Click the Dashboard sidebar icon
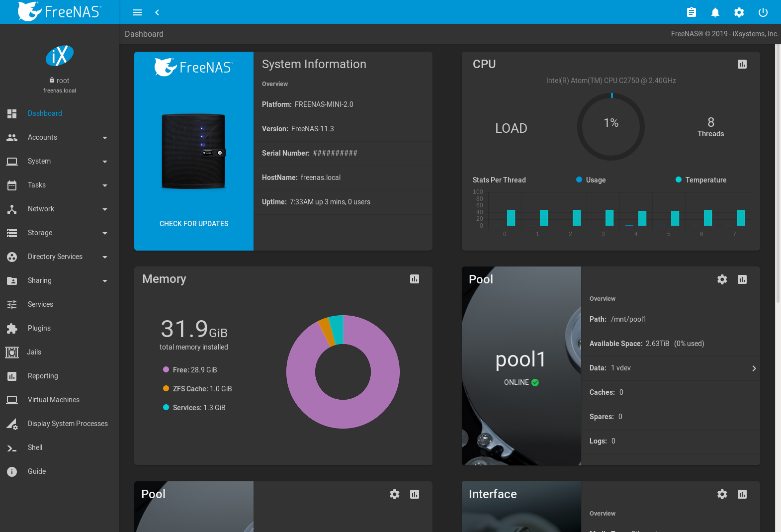Image resolution: width=781 pixels, height=532 pixels. (x=12, y=114)
